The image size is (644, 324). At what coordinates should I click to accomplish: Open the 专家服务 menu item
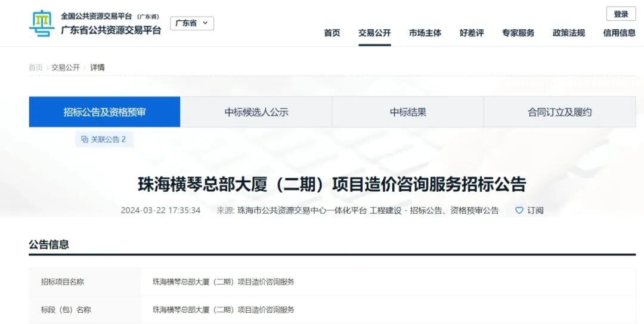click(x=518, y=33)
